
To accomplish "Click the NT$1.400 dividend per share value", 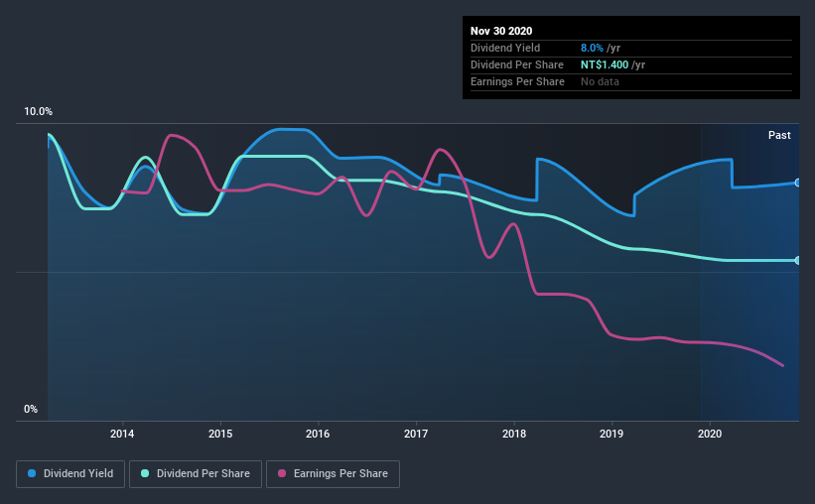I will 605,64.
